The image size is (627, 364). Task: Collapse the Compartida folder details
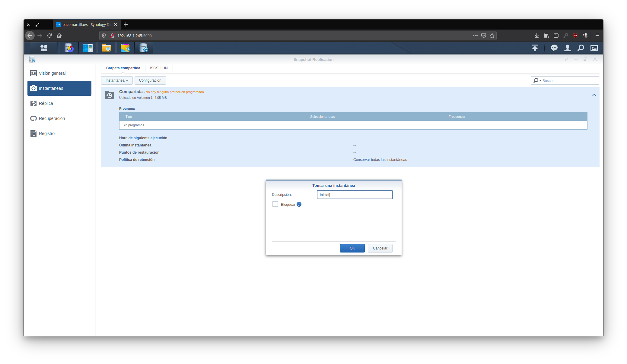594,95
